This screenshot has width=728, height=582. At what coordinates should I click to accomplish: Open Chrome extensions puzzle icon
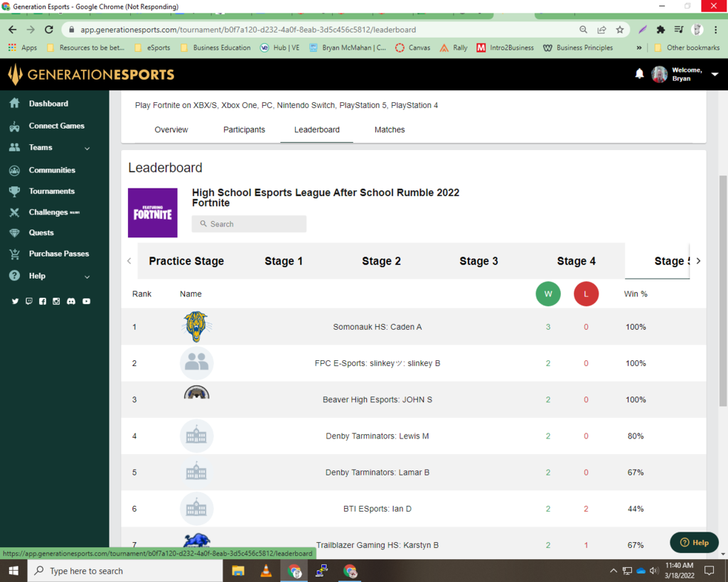[660, 30]
